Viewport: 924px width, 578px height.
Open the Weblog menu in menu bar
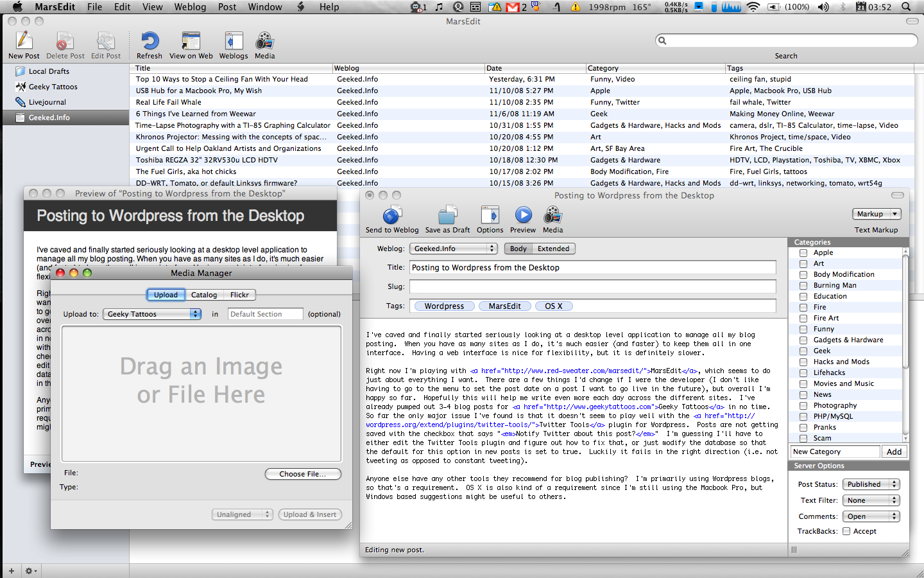pos(190,7)
